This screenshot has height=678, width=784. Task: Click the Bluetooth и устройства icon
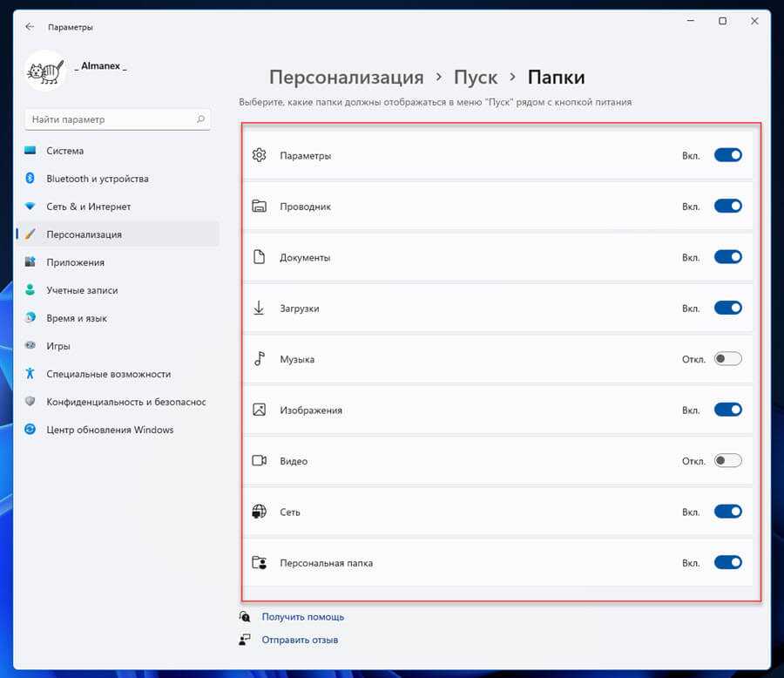pos(30,179)
